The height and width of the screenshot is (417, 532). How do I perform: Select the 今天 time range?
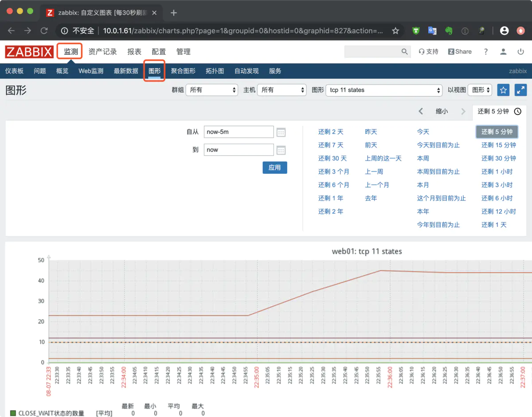(x=423, y=132)
